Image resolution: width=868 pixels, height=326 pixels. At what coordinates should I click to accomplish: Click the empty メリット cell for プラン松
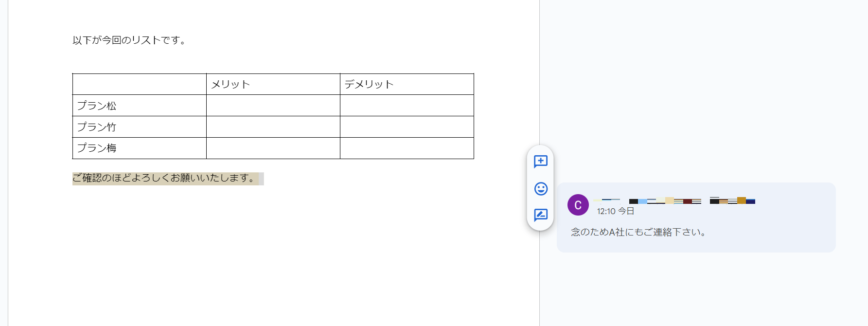coord(273,106)
